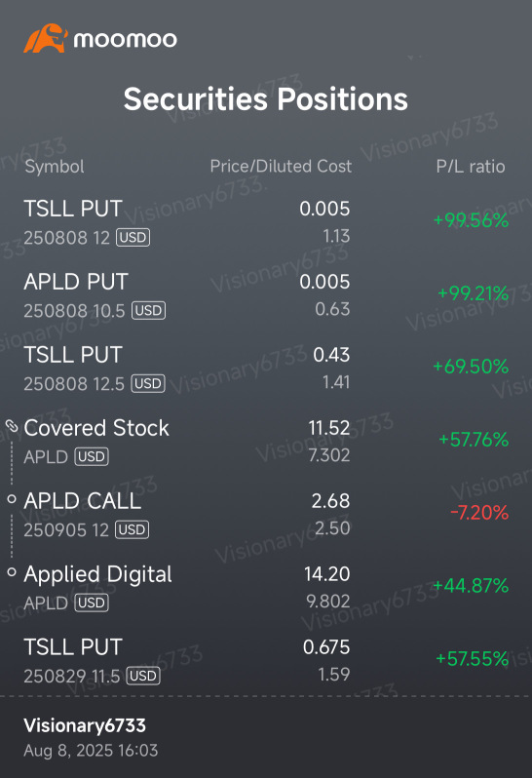Click the moomoo bull logo icon

45,38
